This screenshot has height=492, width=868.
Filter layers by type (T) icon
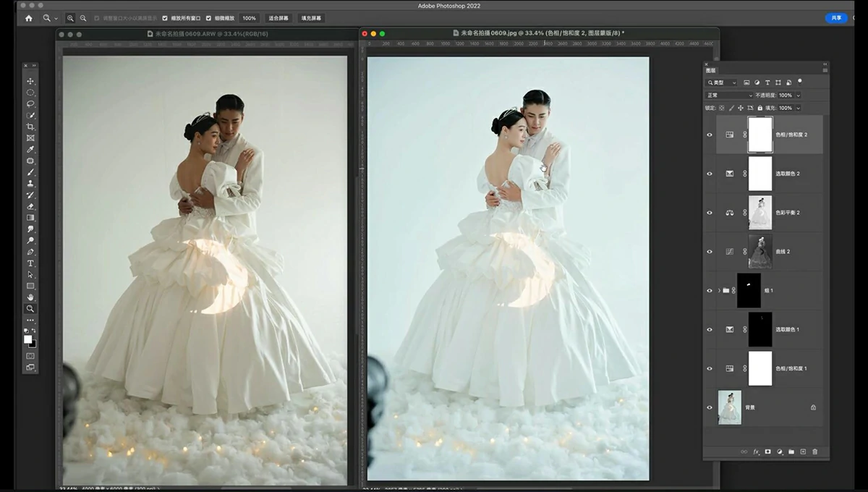point(767,82)
